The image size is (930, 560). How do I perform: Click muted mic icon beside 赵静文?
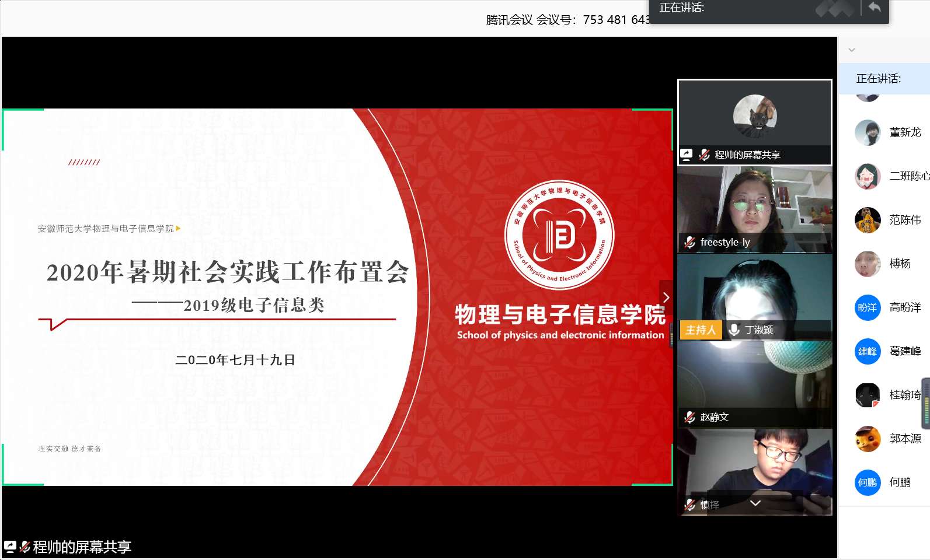tap(689, 417)
